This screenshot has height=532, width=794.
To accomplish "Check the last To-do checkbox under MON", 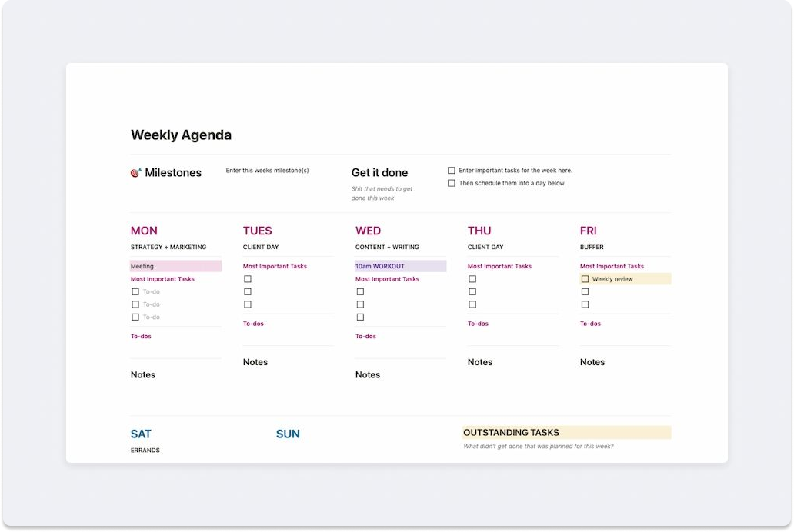I will (135, 317).
